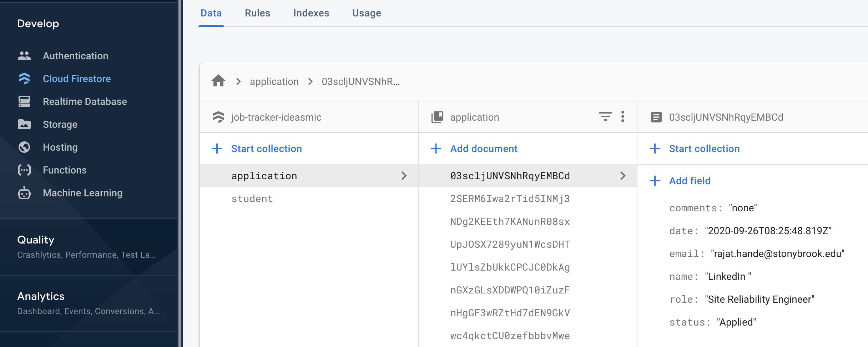Image resolution: width=868 pixels, height=347 pixels.
Task: Click the application column header title
Action: [x=475, y=117]
